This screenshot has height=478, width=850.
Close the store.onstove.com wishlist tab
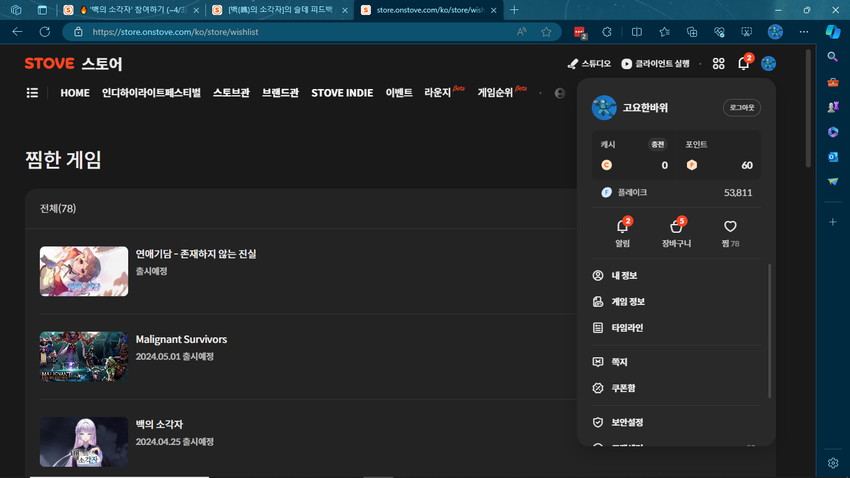point(494,10)
